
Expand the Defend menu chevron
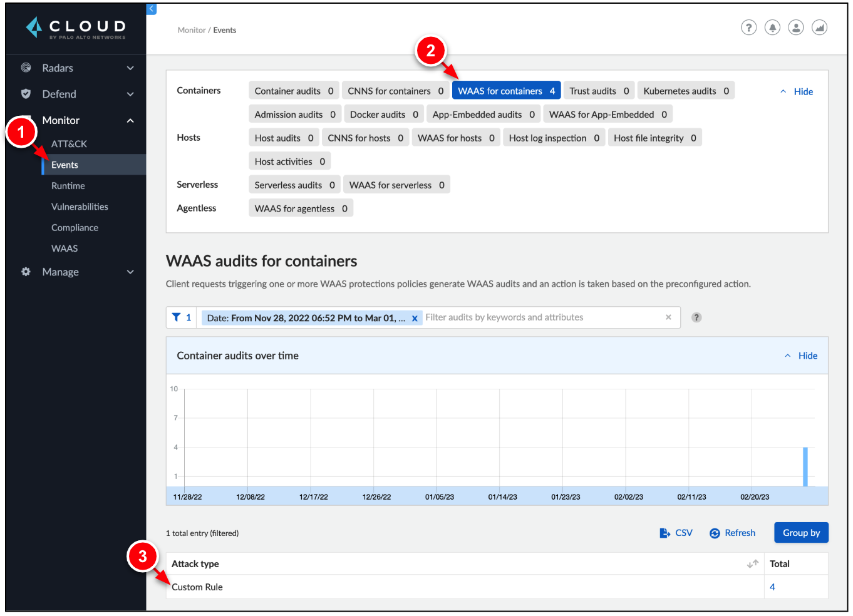pyautogui.click(x=130, y=94)
